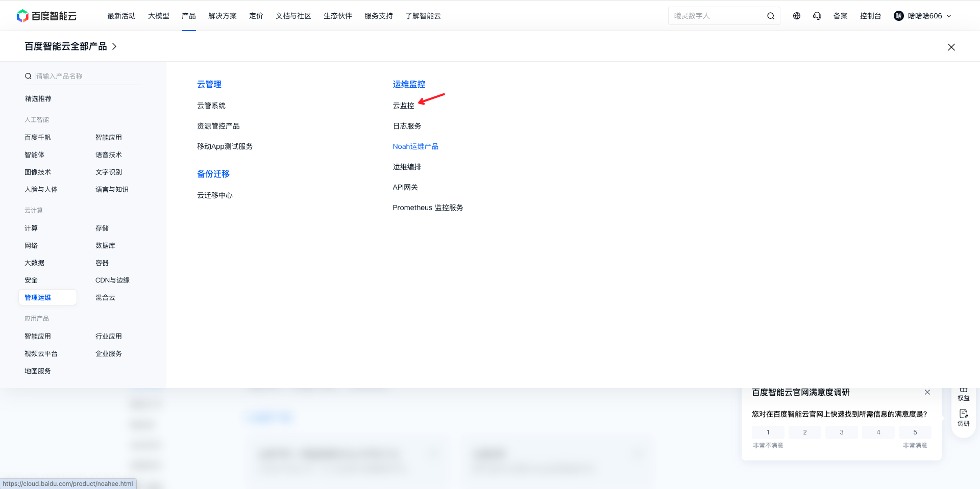
Task: Choose satisfaction rating 3
Action: tap(842, 432)
